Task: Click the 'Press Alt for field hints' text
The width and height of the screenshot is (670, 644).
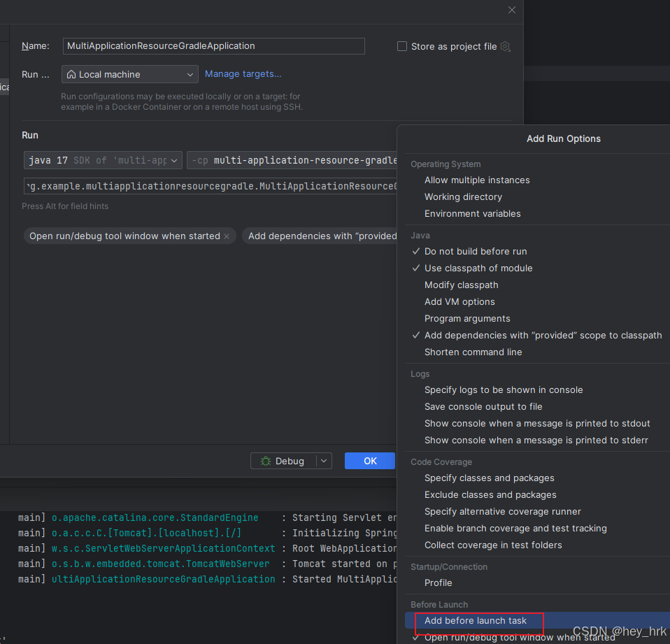Action: 65,206
